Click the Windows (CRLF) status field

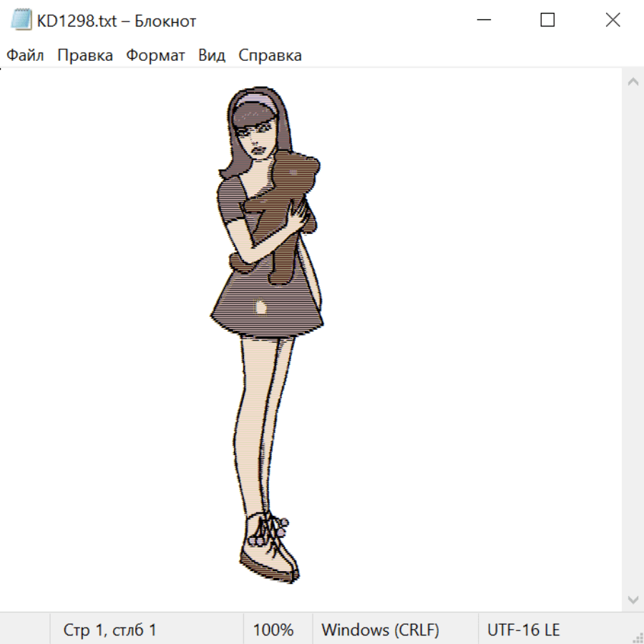point(380,630)
